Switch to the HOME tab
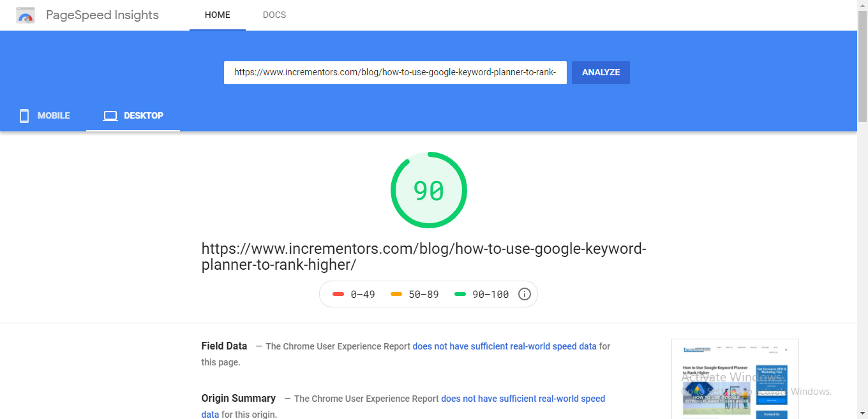Image resolution: width=868 pixels, height=419 pixels. [217, 14]
